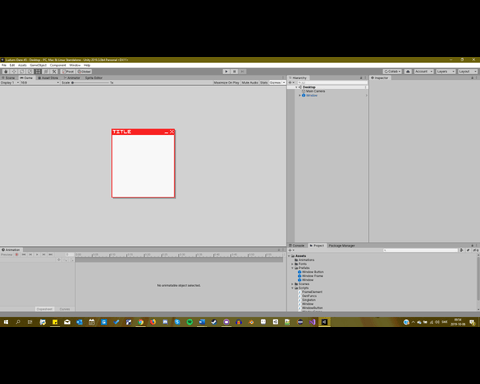The width and height of the screenshot is (480, 384).
Task: Toggle Maximize On Play
Action: click(x=226, y=83)
